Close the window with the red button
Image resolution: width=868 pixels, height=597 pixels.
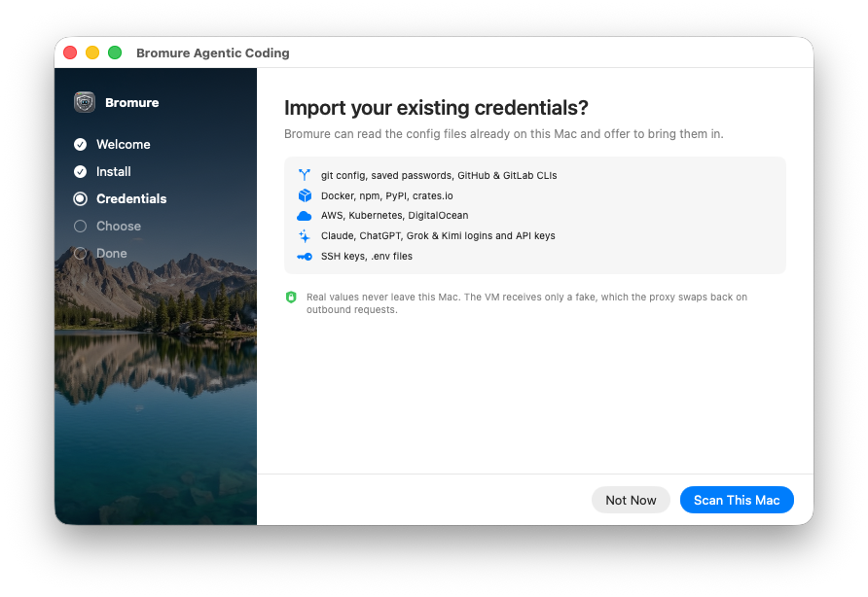70,53
